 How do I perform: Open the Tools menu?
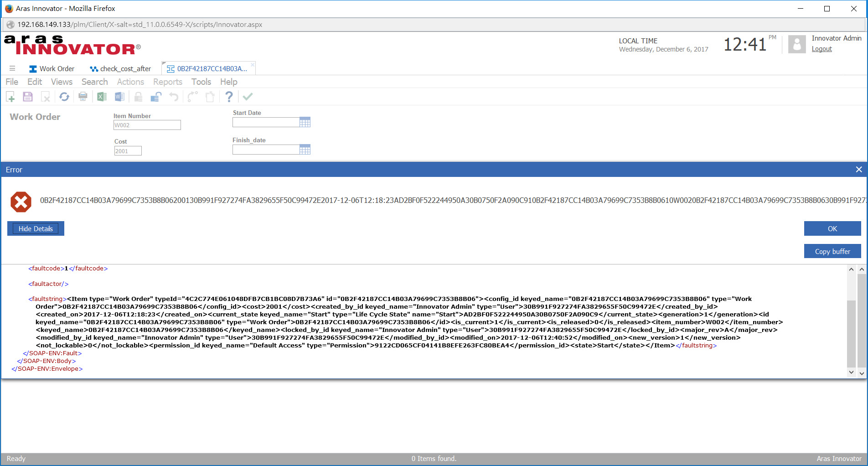click(201, 82)
